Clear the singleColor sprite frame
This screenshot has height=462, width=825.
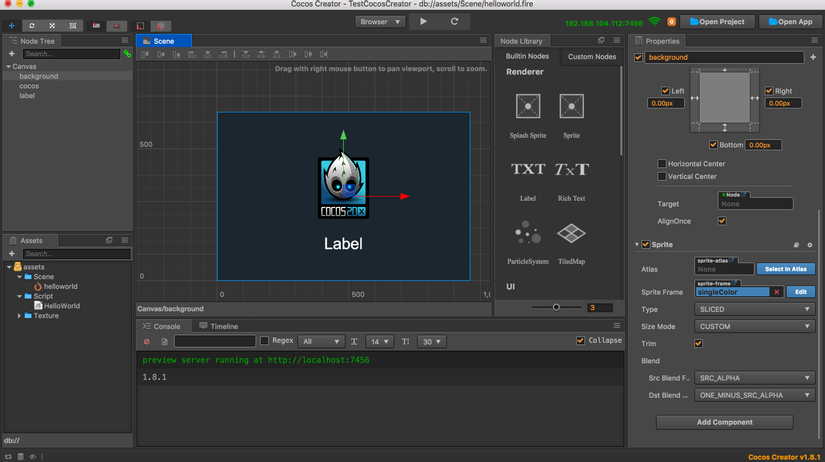click(777, 292)
